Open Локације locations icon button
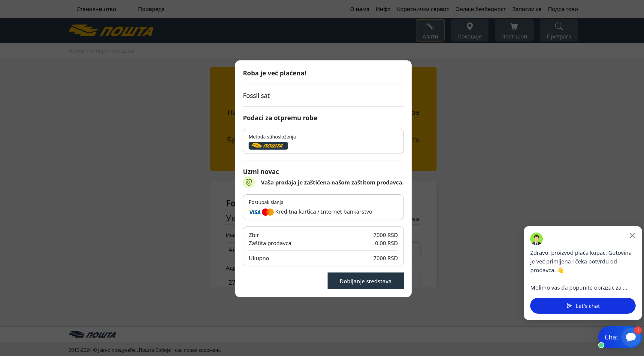The height and width of the screenshot is (356, 644). click(470, 30)
